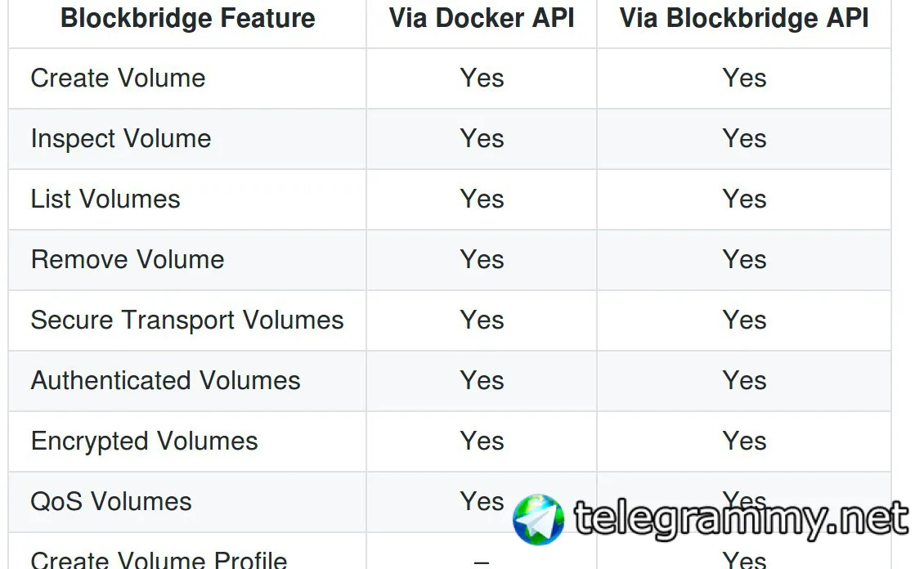Click the Create Volume row label

point(118,78)
